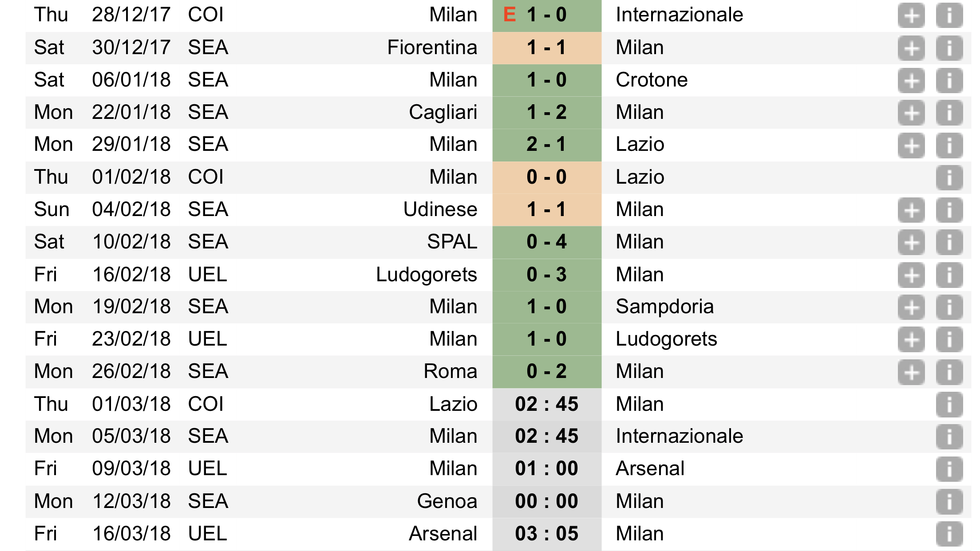980x551 pixels.
Task: Open the 0 - 4 score for SPAL match
Action: click(547, 242)
